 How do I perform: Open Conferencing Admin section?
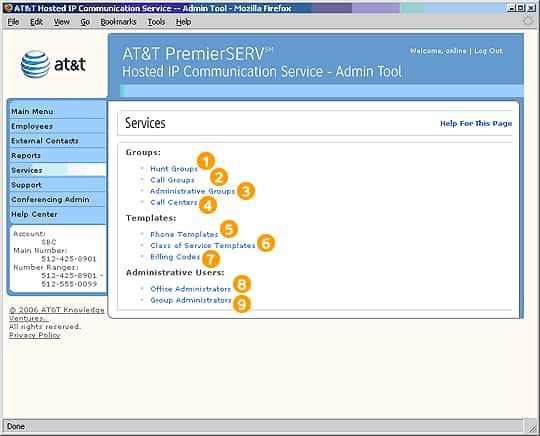[x=57, y=199]
